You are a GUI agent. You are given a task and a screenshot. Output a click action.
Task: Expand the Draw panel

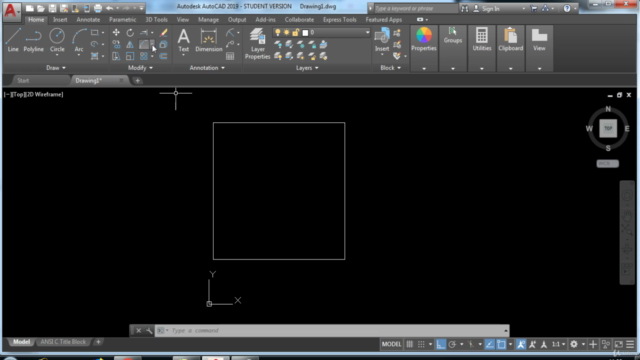point(56,68)
